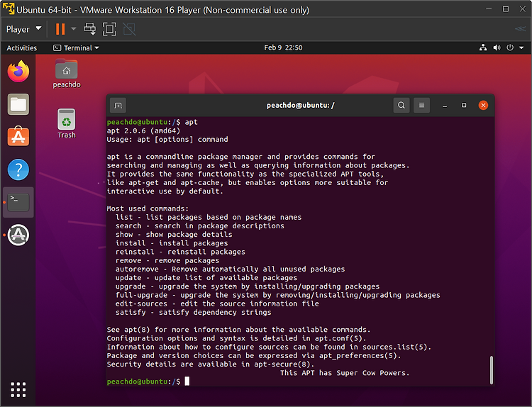Image resolution: width=532 pixels, height=407 pixels.
Task: Click 'remove - remove packages' line
Action: point(167,260)
